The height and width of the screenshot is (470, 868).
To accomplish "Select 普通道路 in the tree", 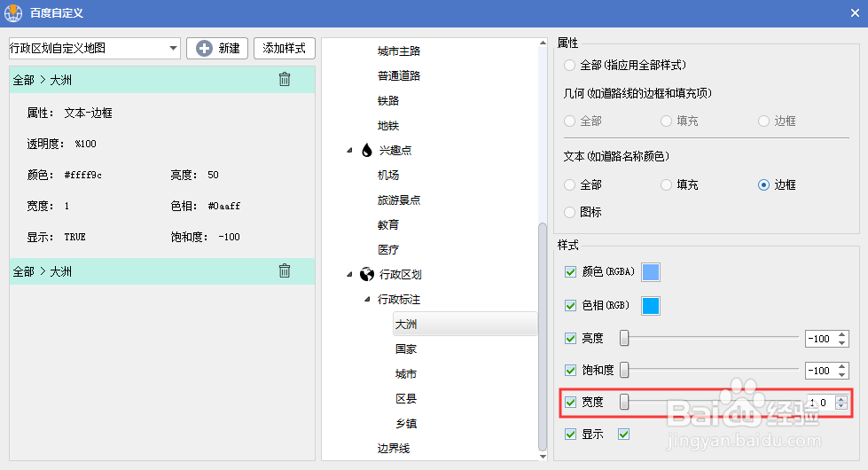I will [399, 76].
